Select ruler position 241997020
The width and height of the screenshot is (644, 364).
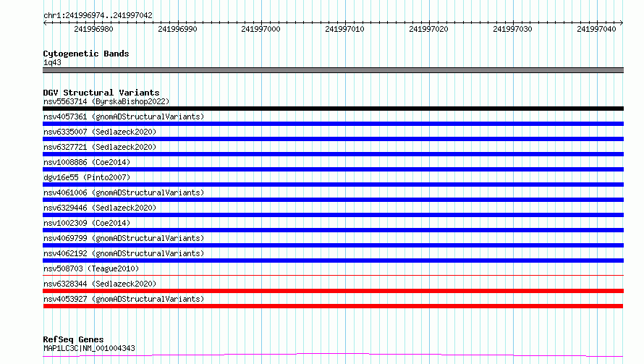pos(428,29)
